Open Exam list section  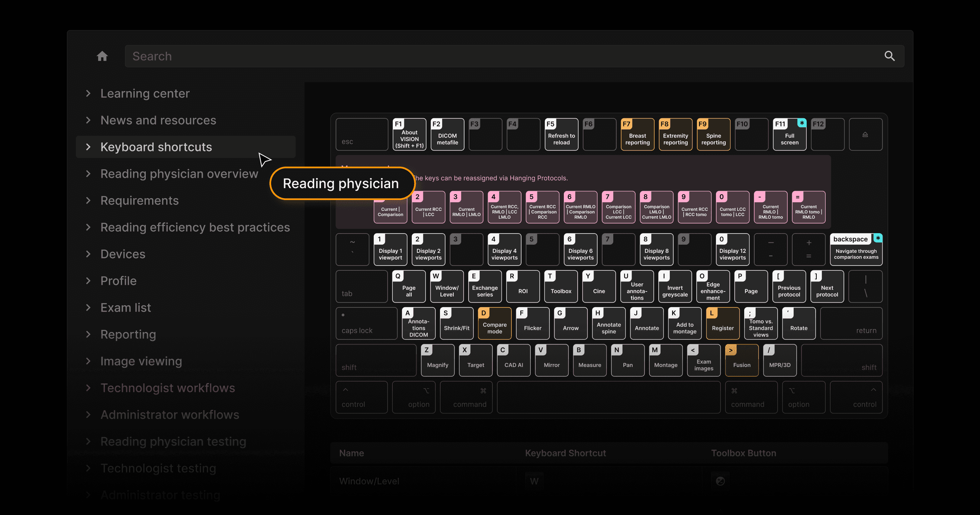(x=126, y=308)
